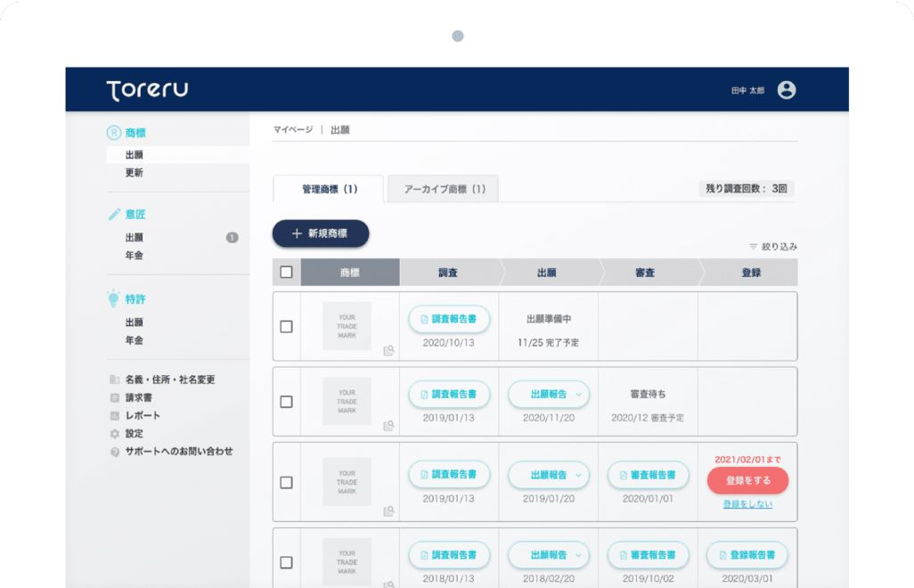Click the 絞り込み filter icon

coord(753,247)
